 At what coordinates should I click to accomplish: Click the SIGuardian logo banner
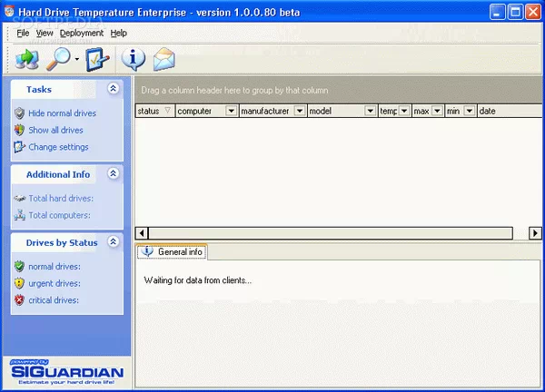pos(66,373)
